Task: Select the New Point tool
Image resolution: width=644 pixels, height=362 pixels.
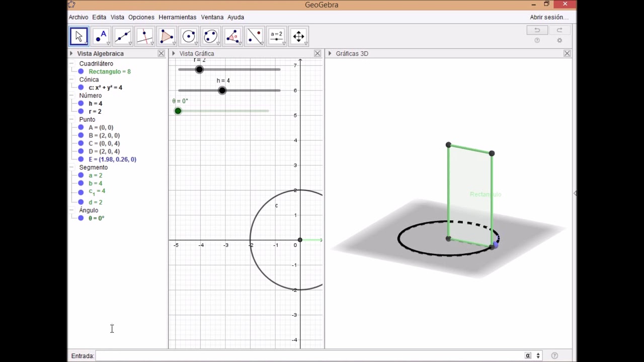Action: tap(101, 36)
